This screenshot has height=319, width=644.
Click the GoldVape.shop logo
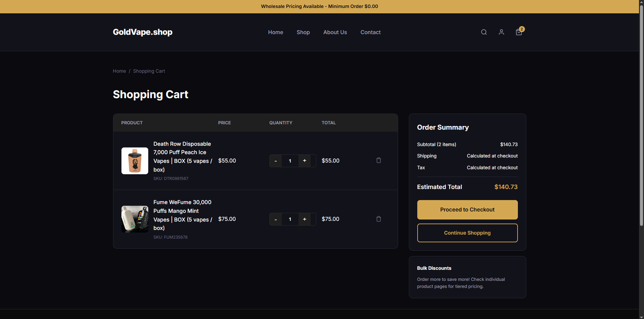point(142,32)
